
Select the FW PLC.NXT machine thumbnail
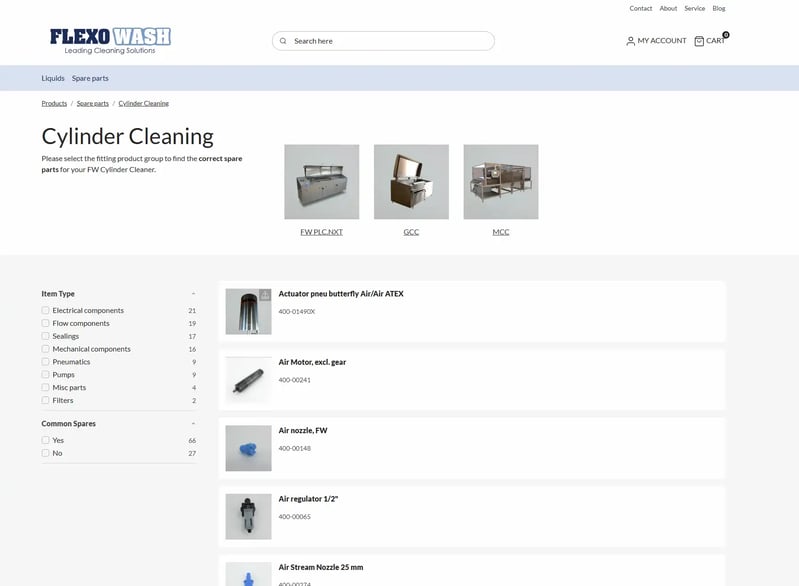(x=322, y=182)
